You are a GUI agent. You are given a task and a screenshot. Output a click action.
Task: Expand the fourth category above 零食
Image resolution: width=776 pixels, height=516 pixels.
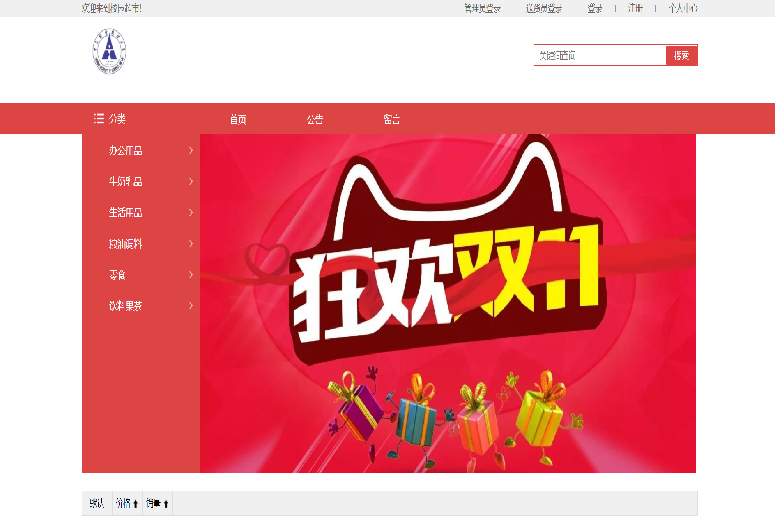pyautogui.click(x=142, y=244)
